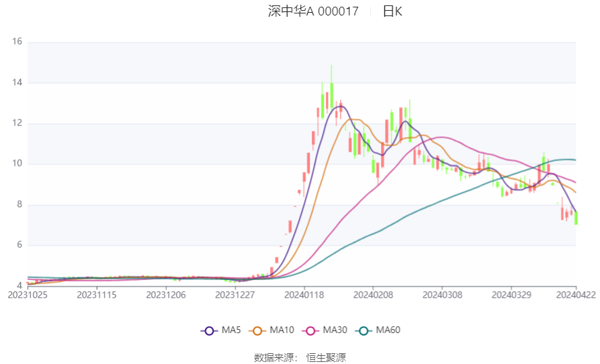Screen dimensions: 600x364
Task: Click y-axis value 6
Action: coord(19,245)
